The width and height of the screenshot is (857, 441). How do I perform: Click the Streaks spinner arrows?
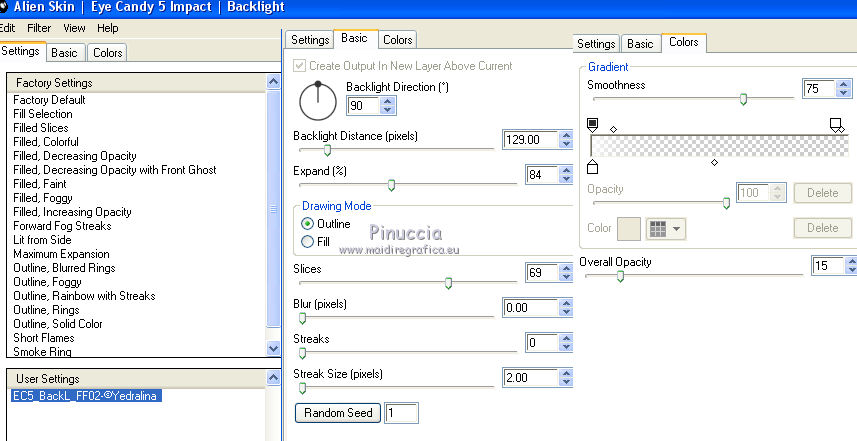566,343
